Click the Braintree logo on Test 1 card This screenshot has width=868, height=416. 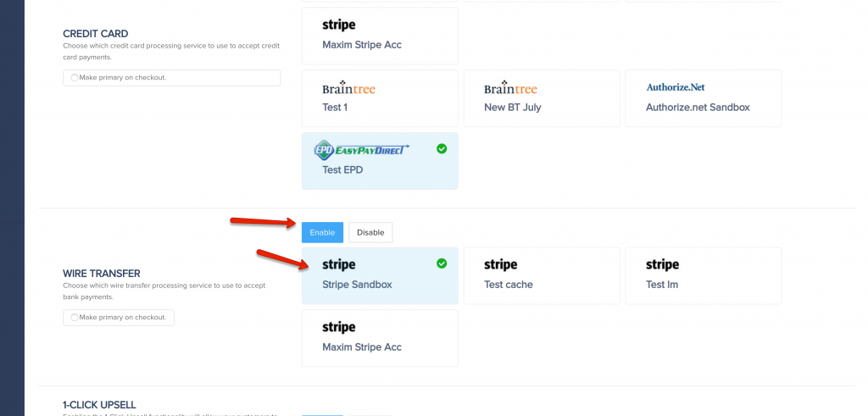pyautogui.click(x=348, y=88)
